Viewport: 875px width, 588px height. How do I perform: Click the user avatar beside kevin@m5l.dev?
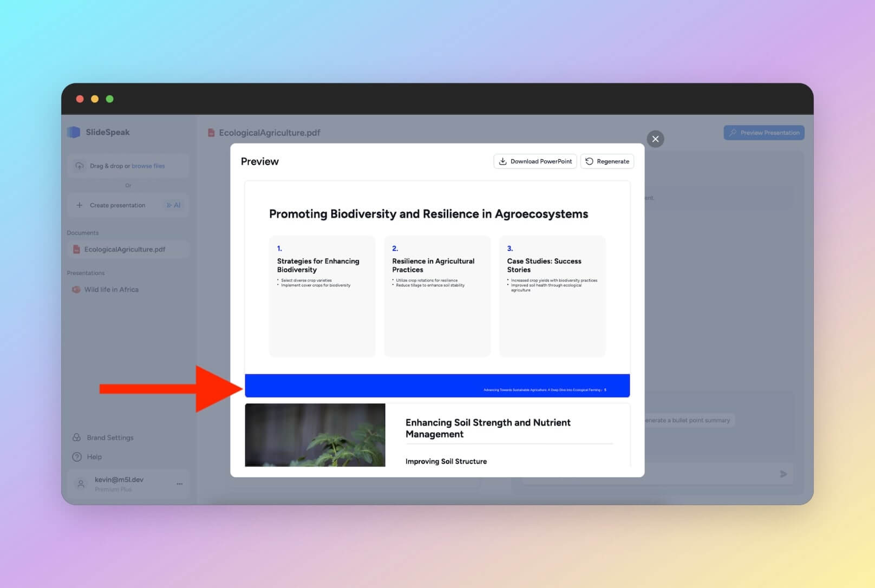(x=80, y=484)
